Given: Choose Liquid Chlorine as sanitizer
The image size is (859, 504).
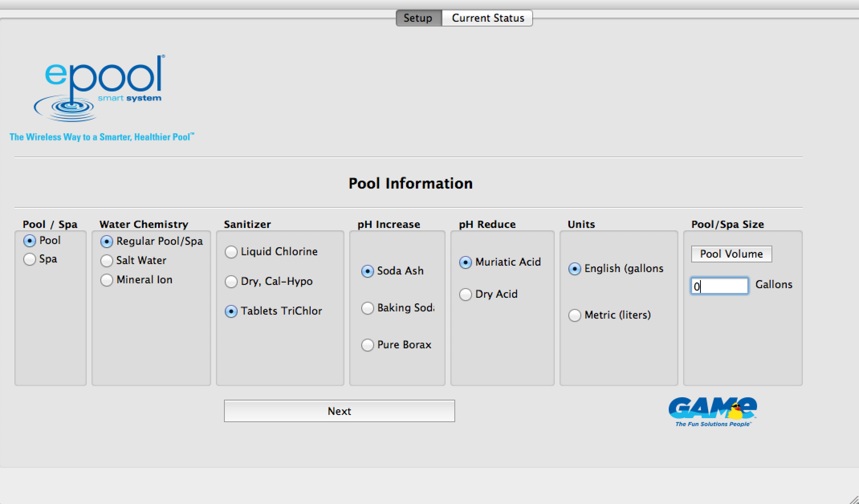Looking at the screenshot, I should (x=231, y=252).
